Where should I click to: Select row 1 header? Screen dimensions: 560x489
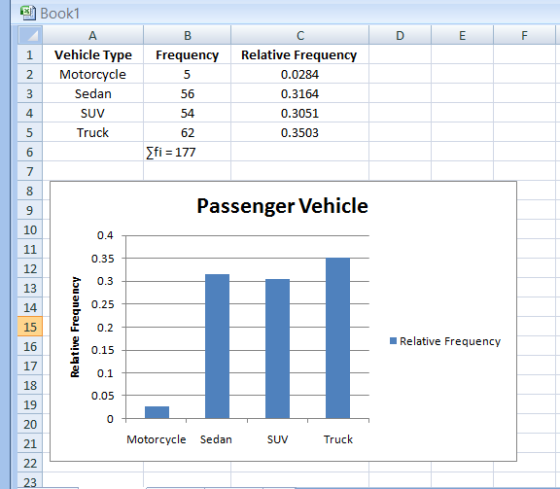30,55
